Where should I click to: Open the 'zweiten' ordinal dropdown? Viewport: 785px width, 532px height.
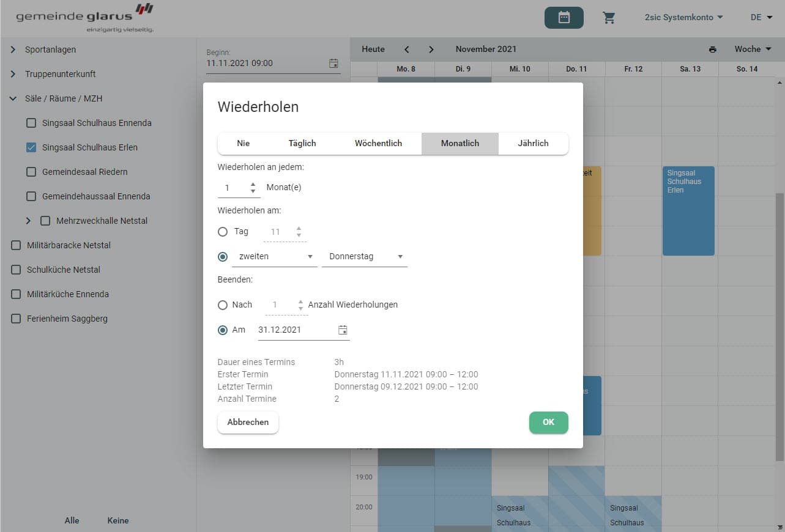point(274,257)
